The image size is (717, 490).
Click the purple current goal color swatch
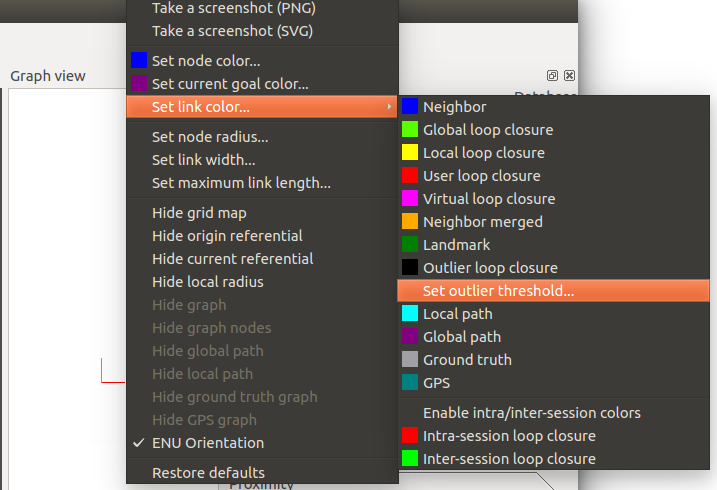click(x=140, y=84)
